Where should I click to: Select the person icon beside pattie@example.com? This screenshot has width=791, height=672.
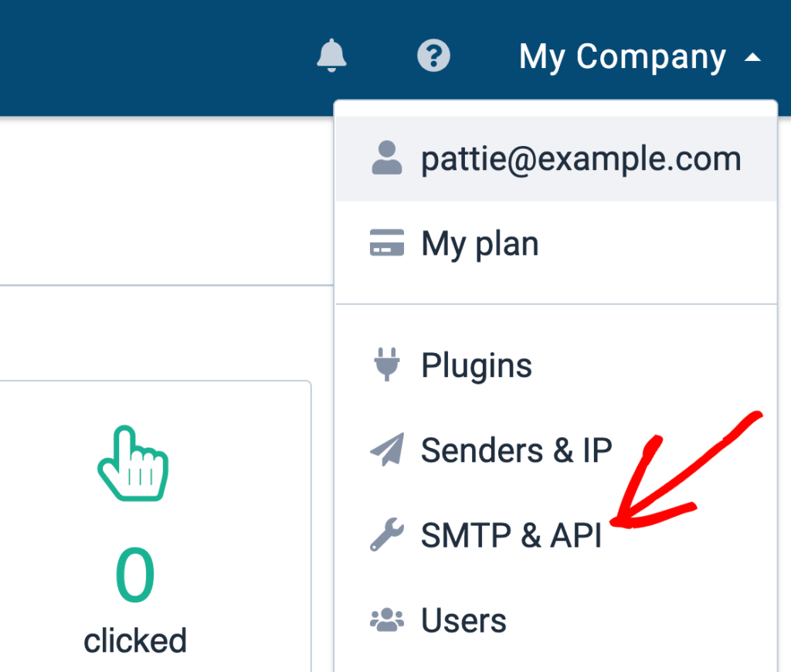[x=387, y=157]
